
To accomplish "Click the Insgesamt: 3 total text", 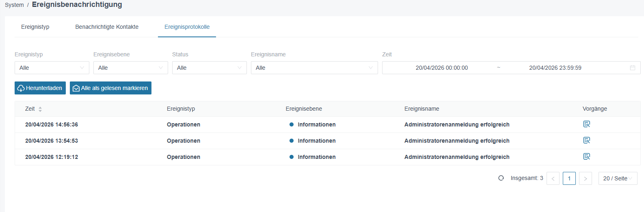I will pos(527,178).
